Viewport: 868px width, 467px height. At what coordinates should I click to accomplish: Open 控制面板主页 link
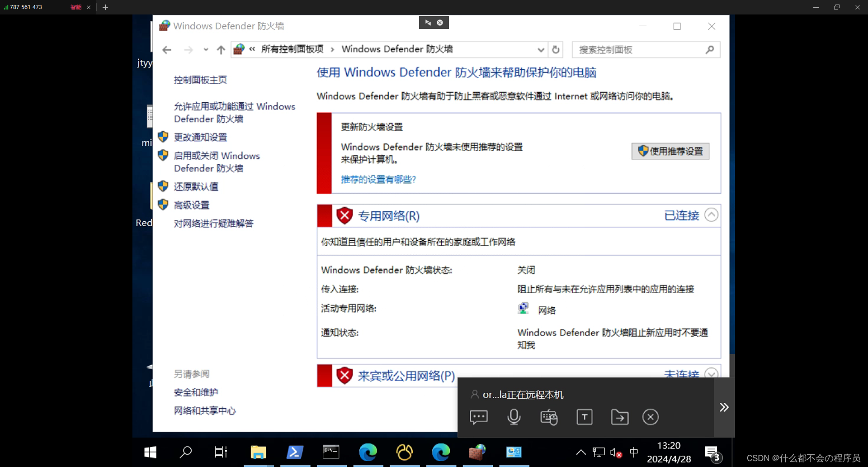[x=200, y=80]
